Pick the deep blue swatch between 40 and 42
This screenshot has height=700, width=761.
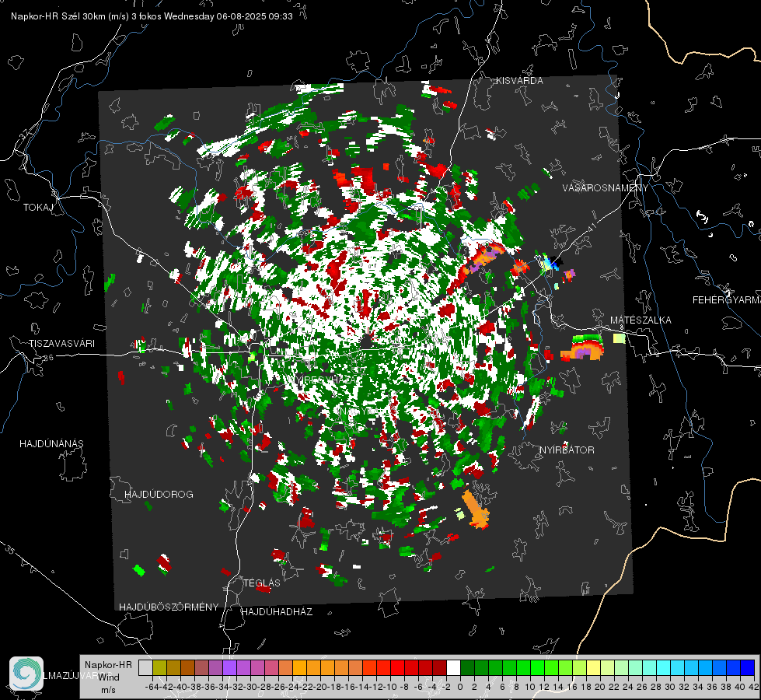pos(748,667)
